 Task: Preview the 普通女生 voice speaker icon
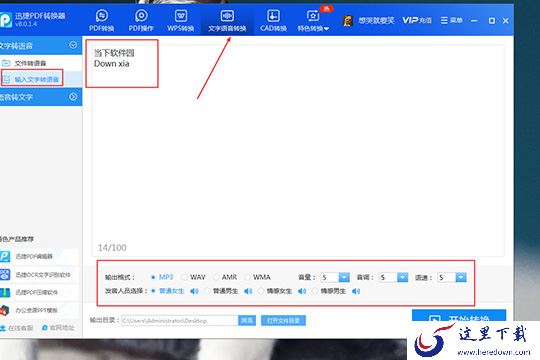(x=194, y=291)
